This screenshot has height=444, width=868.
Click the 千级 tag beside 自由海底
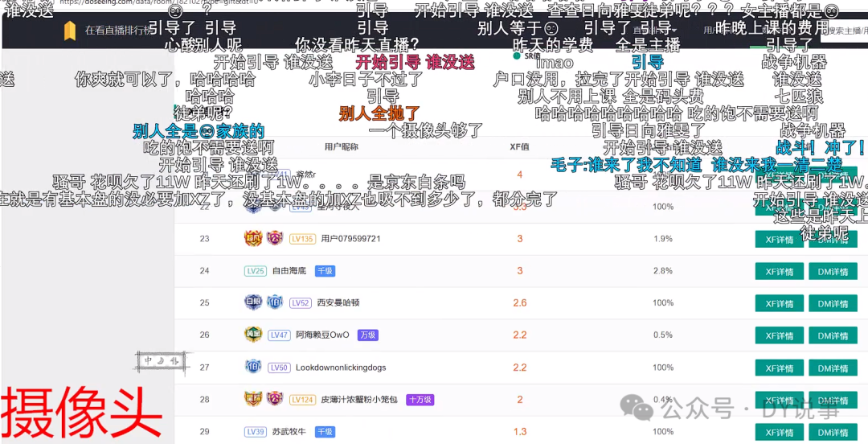[x=325, y=271]
